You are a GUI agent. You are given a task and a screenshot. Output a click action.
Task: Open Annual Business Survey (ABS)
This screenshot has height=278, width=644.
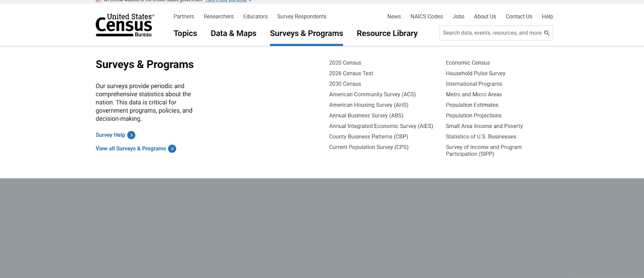[x=366, y=115]
